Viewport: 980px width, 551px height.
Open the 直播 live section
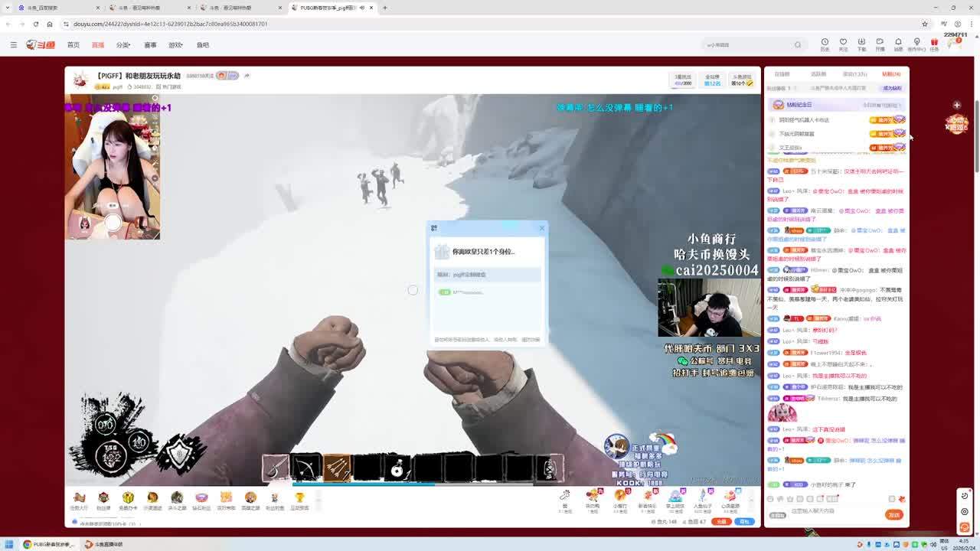click(98, 45)
